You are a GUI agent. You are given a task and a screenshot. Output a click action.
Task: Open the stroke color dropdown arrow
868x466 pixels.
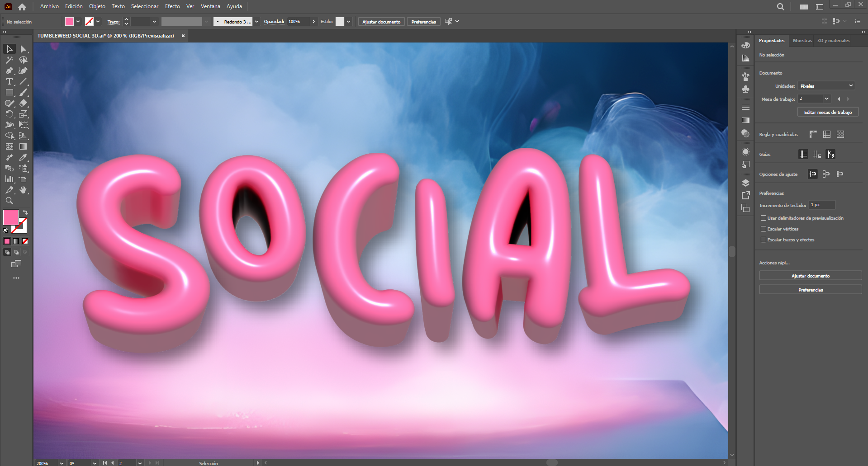point(98,21)
